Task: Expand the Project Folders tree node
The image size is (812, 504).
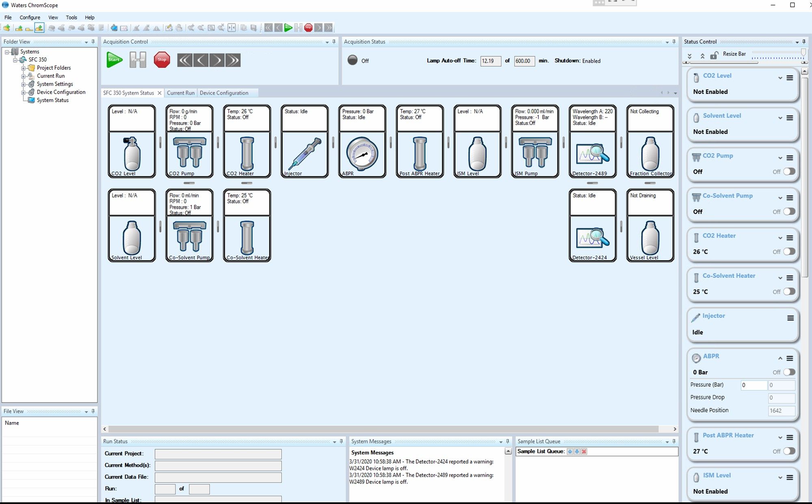Action: point(24,68)
